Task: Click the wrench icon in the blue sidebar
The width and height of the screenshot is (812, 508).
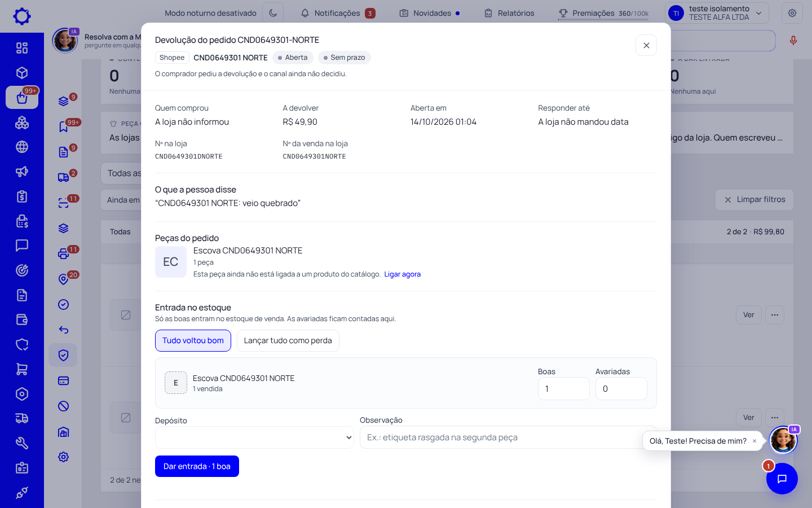Action: [22, 443]
